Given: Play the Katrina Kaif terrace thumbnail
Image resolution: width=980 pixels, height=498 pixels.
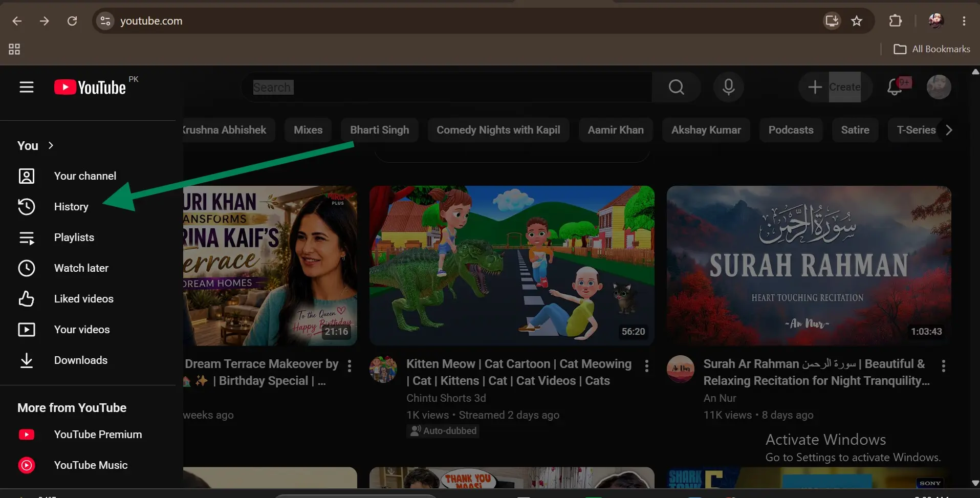Looking at the screenshot, I should point(270,265).
